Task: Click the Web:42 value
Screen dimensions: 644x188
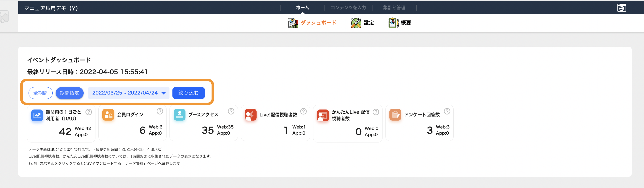Action: (83, 128)
